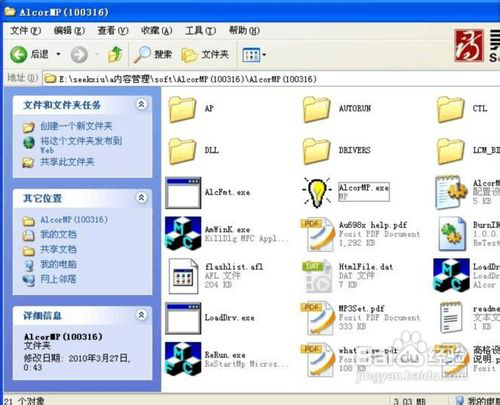This screenshot has width=500, height=405.
Task: Click the HtmlFile.dat file name
Action: click(x=366, y=267)
